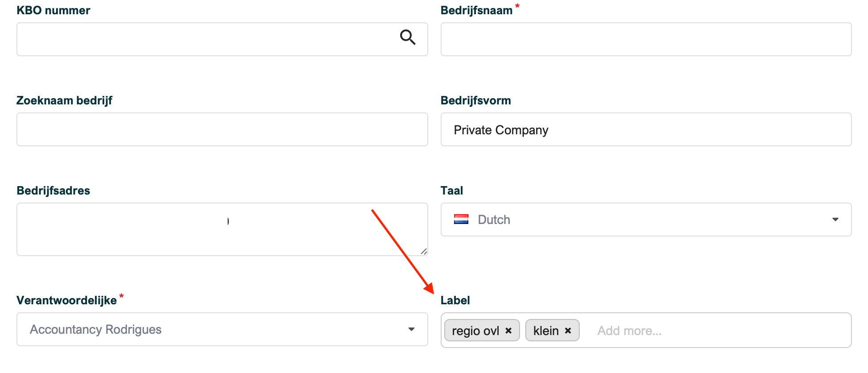Click the Label field heading
Screen dimensions: 868x373
click(455, 300)
